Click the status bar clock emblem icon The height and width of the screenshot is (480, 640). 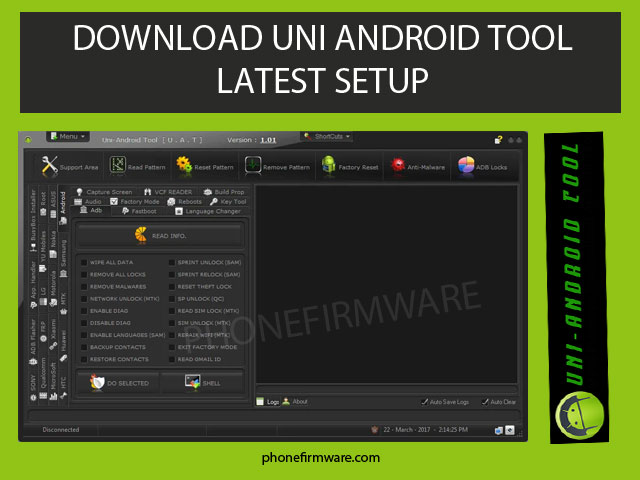click(x=374, y=429)
